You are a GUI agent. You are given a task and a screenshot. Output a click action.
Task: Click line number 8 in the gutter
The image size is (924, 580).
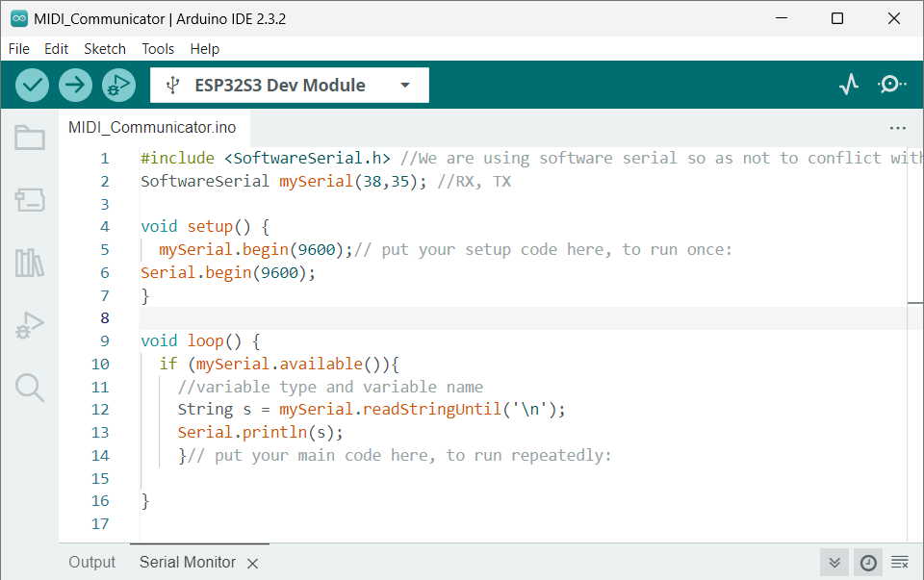tap(105, 318)
